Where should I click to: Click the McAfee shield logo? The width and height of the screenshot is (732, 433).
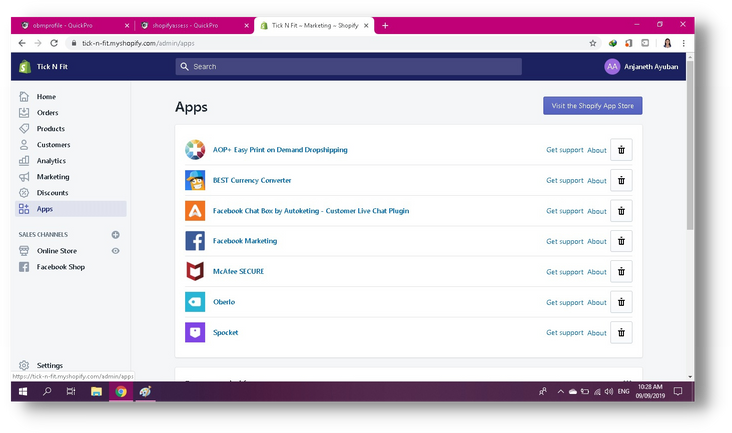pyautogui.click(x=195, y=271)
